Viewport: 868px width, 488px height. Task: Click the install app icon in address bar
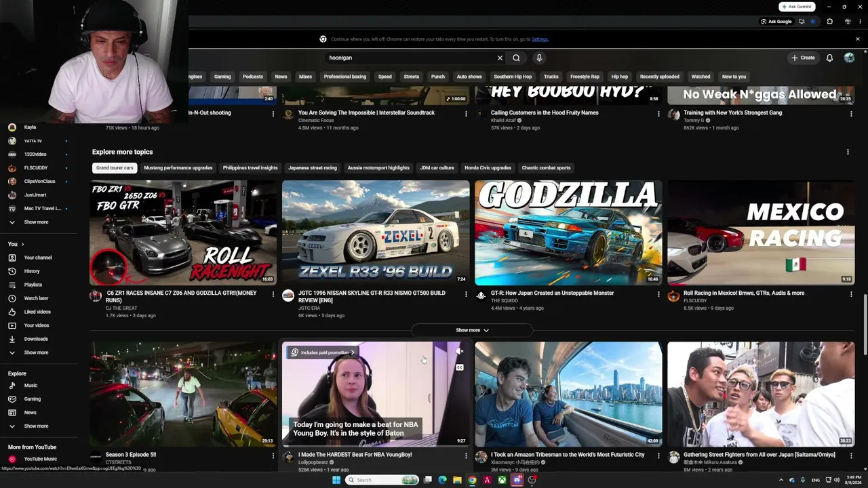point(802,22)
